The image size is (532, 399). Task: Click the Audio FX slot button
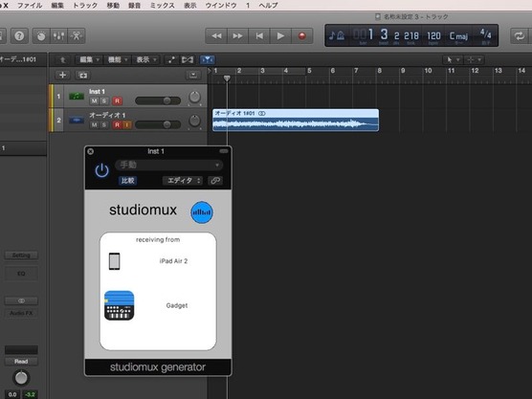click(21, 313)
